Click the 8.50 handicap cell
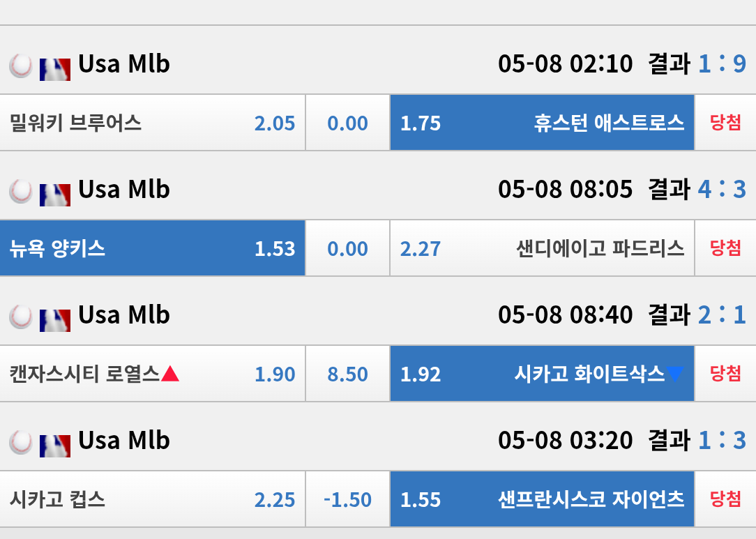This screenshot has height=539, width=756. 347,374
